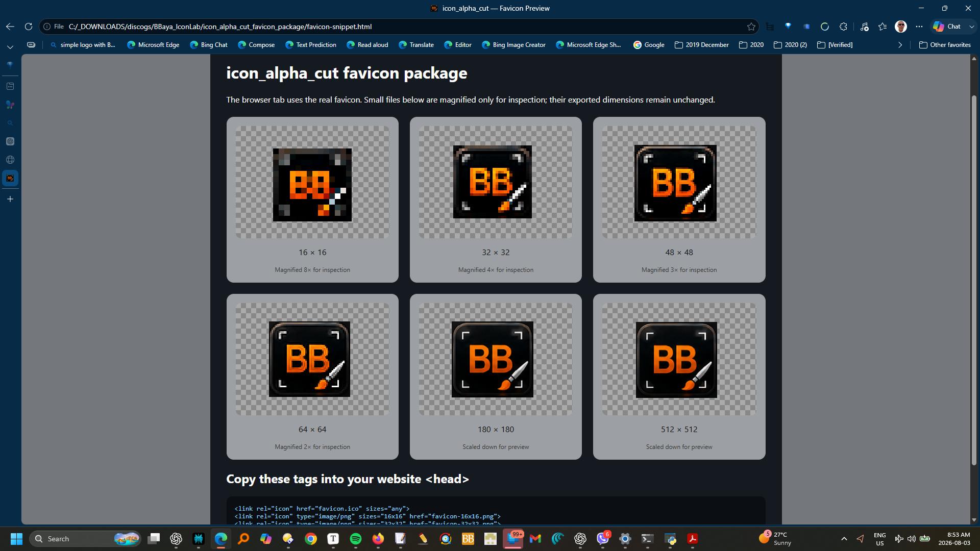This screenshot has width=980, height=551.
Task: Show hidden system tray icons
Action: click(x=844, y=539)
